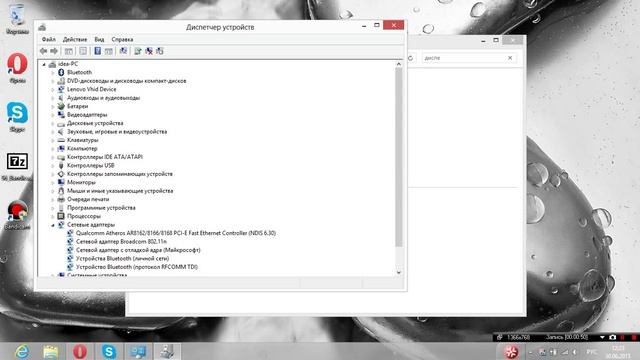Open recording bar dropdown arrow
640x360 pixels.
click(602, 337)
